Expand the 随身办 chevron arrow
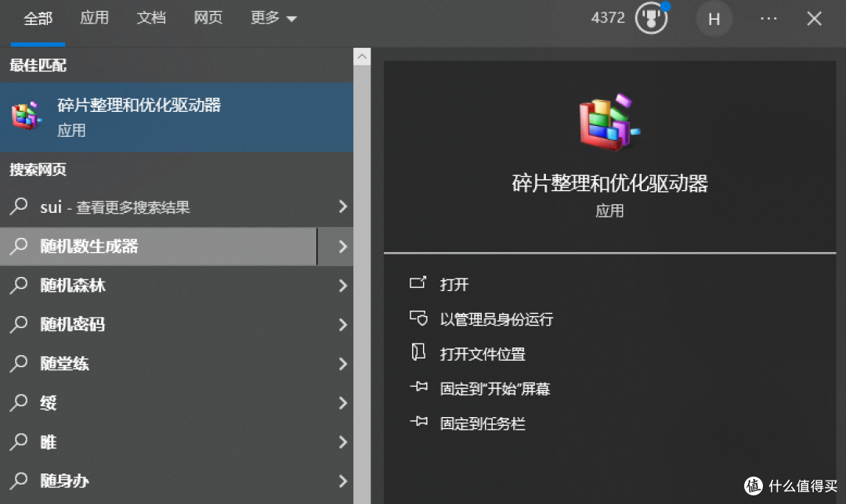This screenshot has height=504, width=846. (342, 481)
